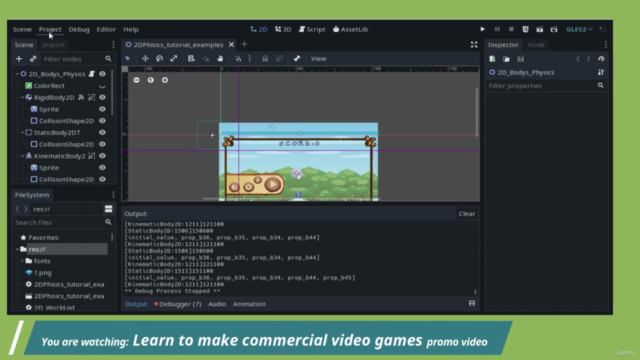
Task: Open the Project menu
Action: (x=50, y=29)
